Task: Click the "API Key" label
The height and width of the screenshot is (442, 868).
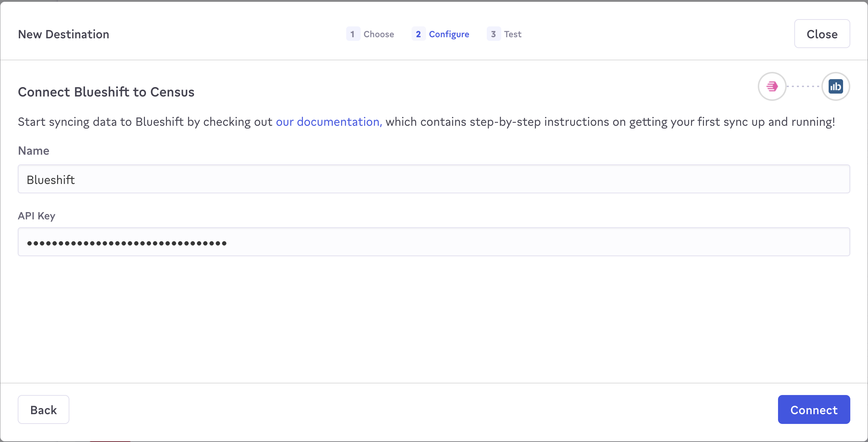Action: (x=36, y=216)
